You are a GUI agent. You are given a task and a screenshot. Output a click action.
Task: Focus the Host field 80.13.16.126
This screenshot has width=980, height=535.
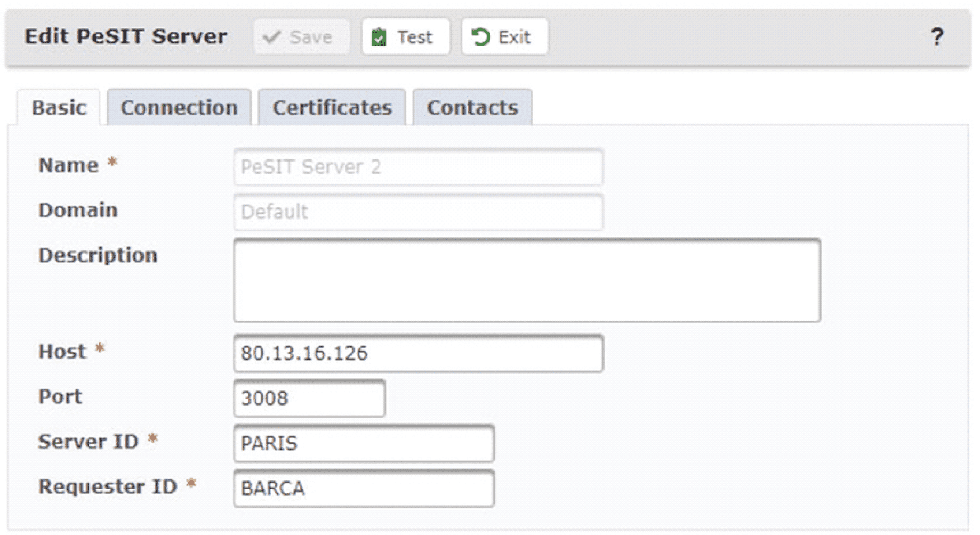pyautogui.click(x=418, y=353)
